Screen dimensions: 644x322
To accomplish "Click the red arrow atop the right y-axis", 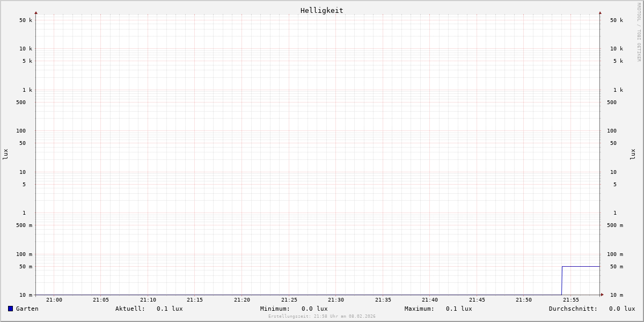I will coord(600,12).
